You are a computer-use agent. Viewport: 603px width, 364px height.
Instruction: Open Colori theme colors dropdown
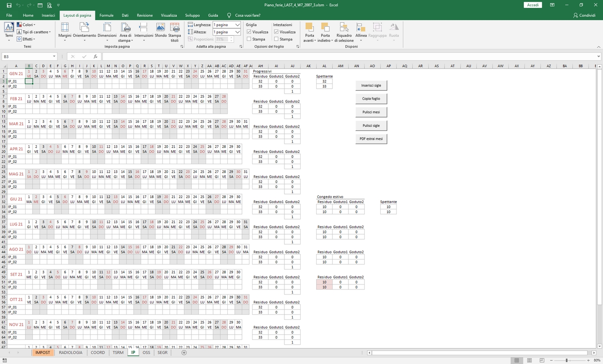(x=26, y=25)
